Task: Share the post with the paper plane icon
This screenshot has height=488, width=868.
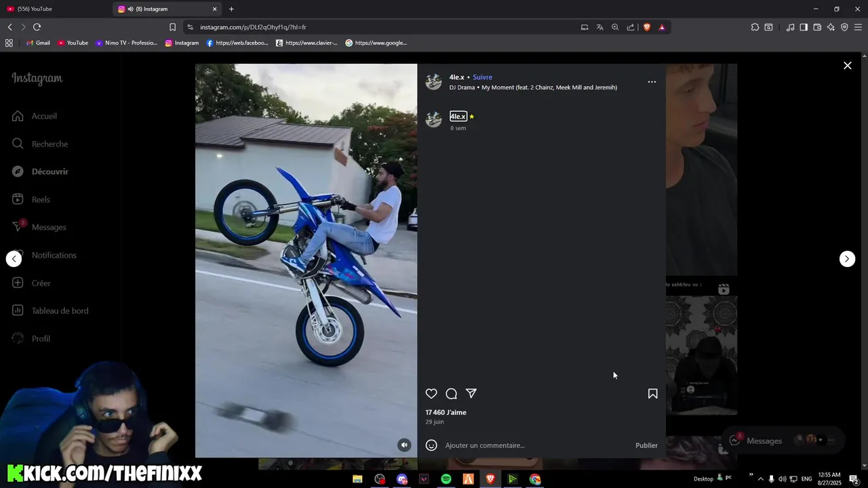Action: pos(471,393)
